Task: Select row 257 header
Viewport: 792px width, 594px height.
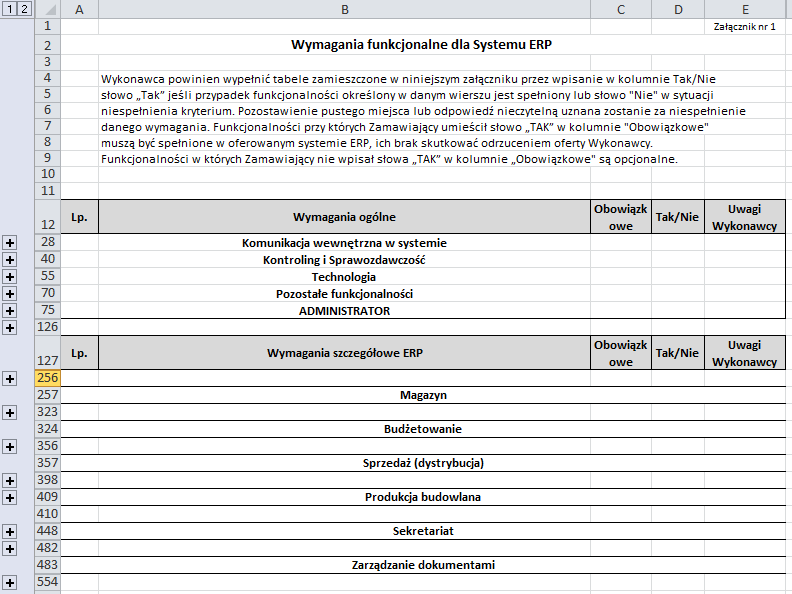Action: tap(47, 395)
